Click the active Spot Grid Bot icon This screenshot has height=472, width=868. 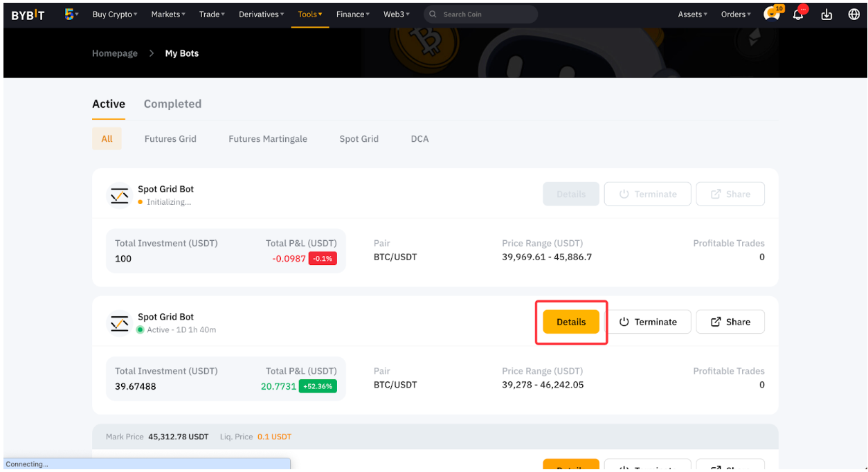coord(120,323)
